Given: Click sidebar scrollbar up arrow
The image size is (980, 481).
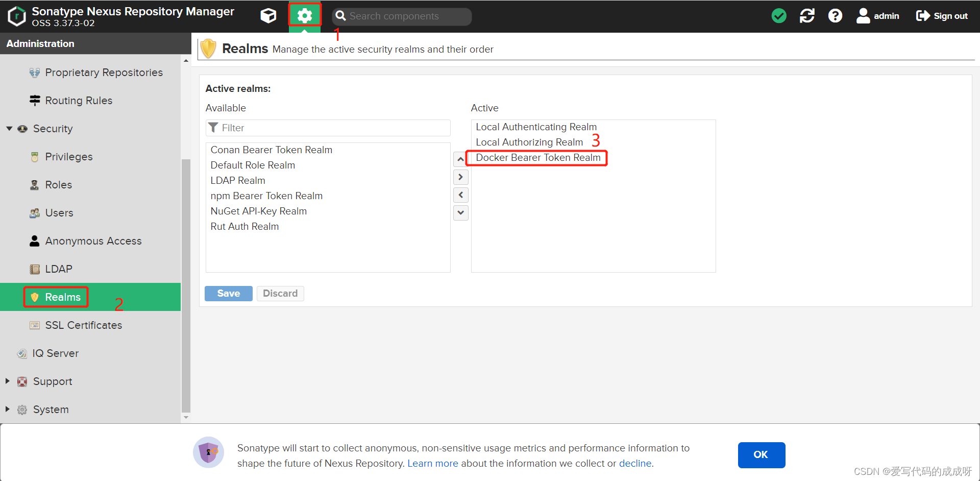Looking at the screenshot, I should (186, 61).
